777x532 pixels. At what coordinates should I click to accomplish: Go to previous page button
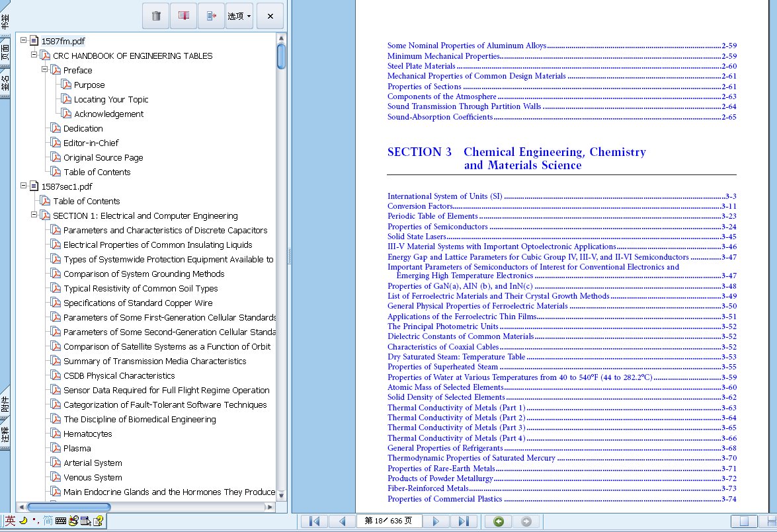(x=342, y=521)
